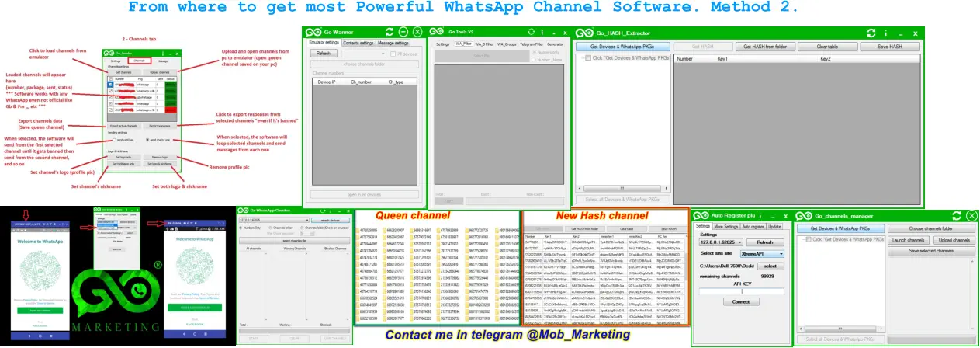The image size is (980, 348).
Task: Click Clear table in Go_HASH_Extractor
Action: (x=827, y=47)
